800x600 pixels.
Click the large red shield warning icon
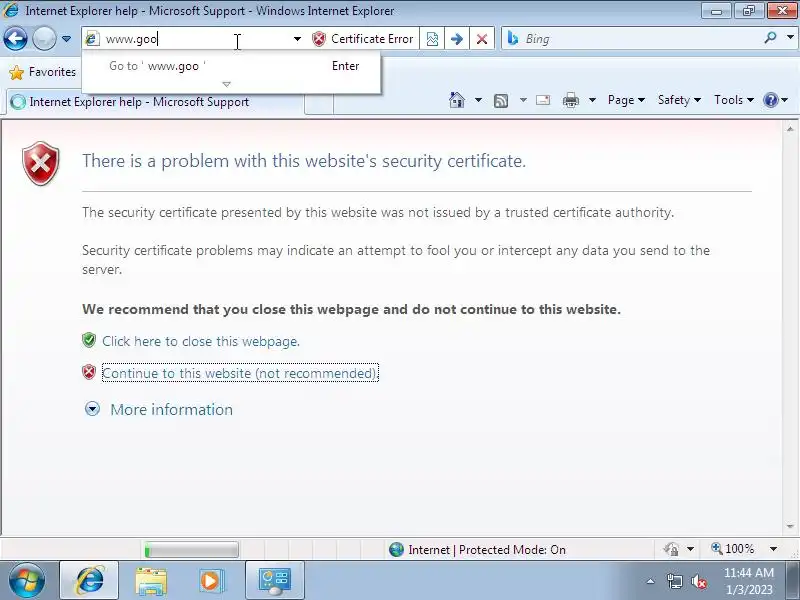coord(41,163)
